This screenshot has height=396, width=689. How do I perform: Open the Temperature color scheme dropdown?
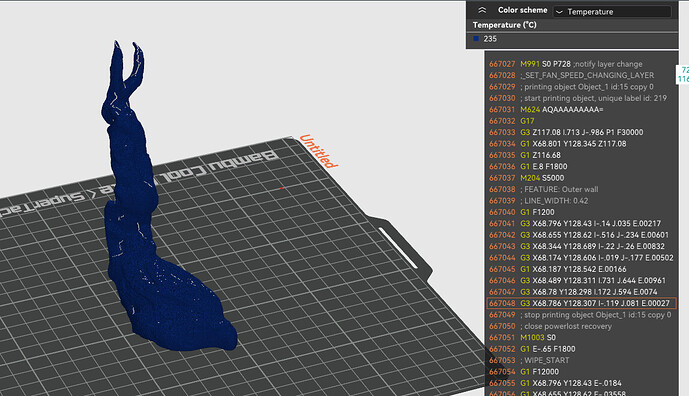[613, 11]
